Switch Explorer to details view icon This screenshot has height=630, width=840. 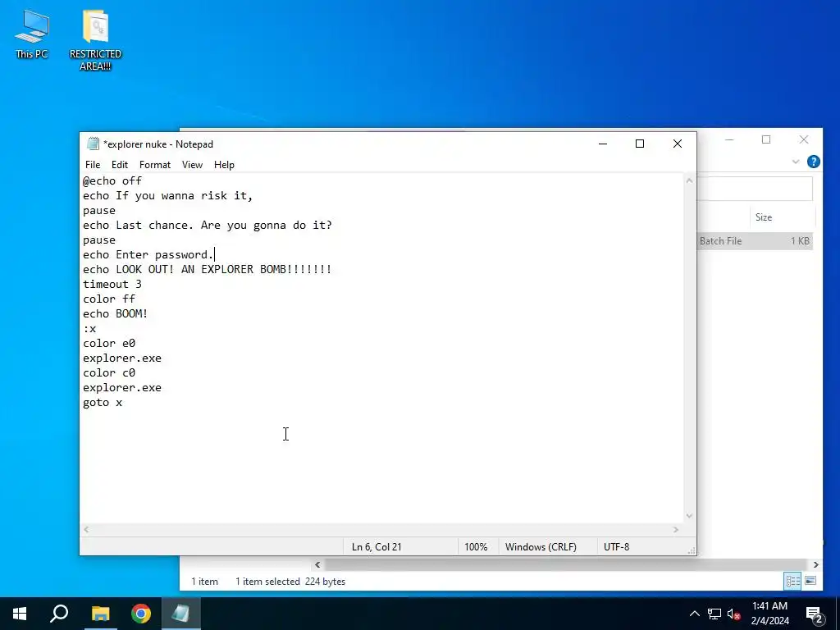[x=793, y=581]
